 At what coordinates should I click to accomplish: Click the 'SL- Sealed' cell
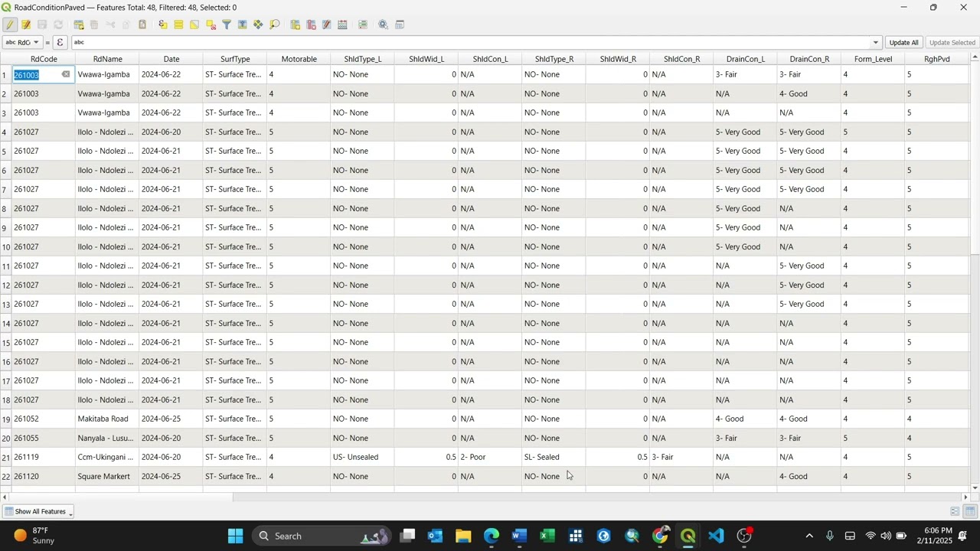(x=554, y=458)
